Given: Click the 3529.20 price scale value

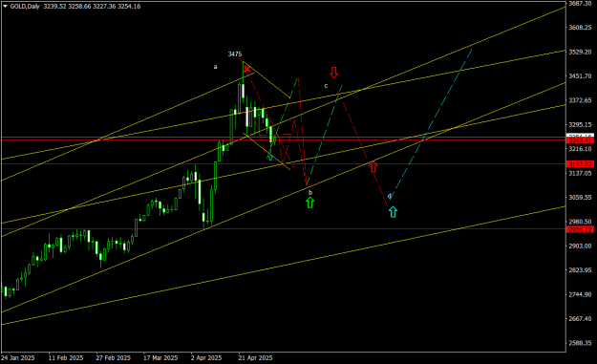Looking at the screenshot, I should pos(580,52).
